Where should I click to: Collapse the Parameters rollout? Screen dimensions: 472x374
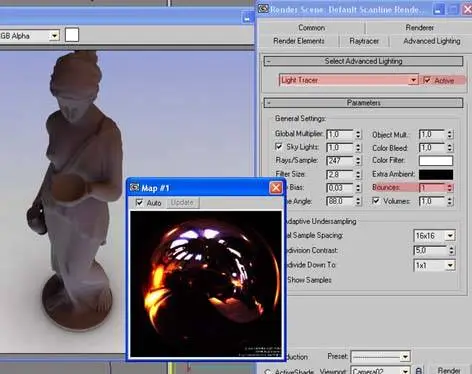pos(363,103)
